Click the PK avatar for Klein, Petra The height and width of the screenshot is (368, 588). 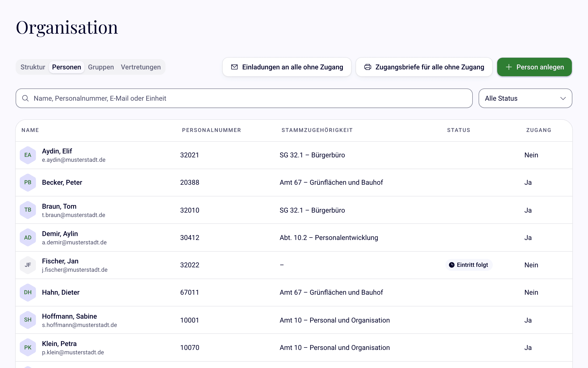click(28, 347)
